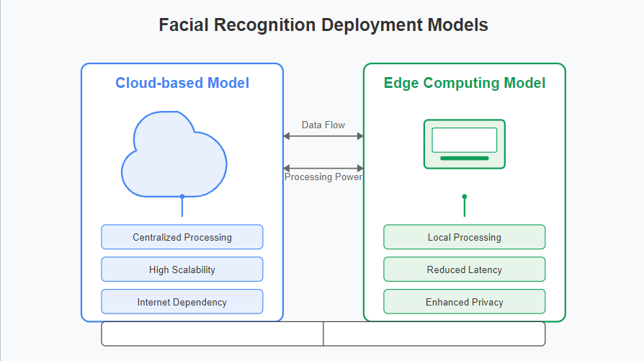The image size is (644, 361).
Task: Select the Reduced Latency box
Action: [x=465, y=269]
